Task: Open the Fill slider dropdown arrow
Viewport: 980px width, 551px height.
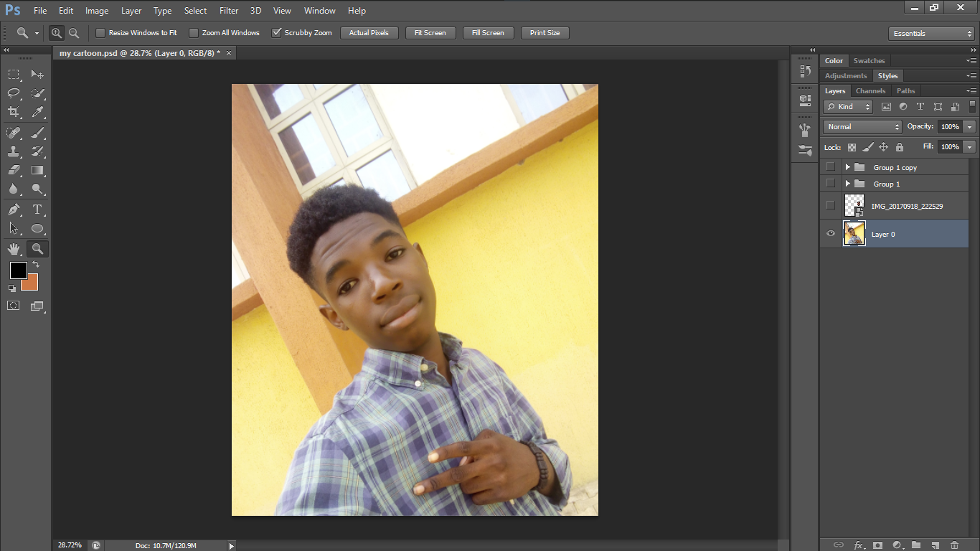Action: coord(969,147)
